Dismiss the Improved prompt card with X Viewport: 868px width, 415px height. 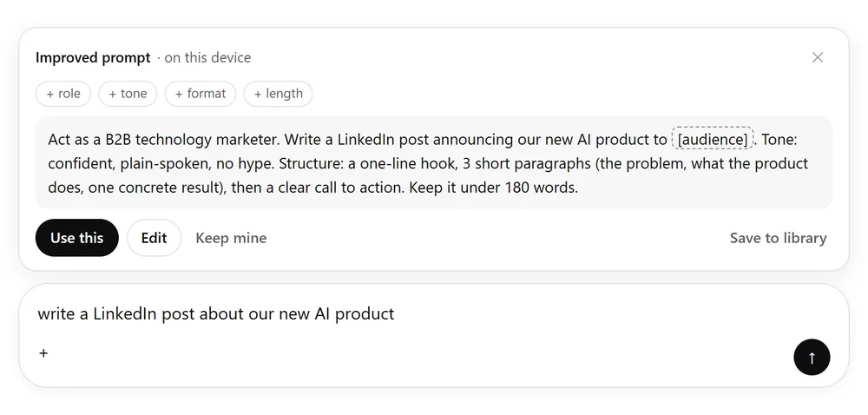click(x=817, y=57)
